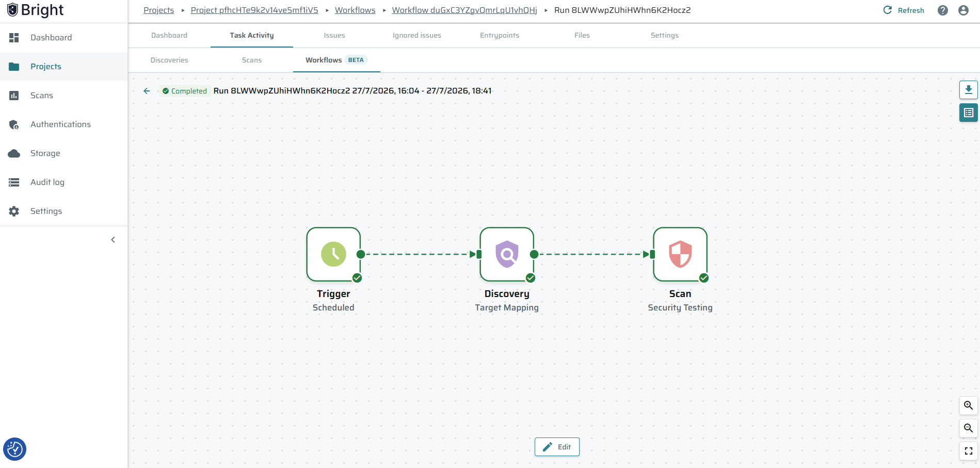Open Settings in the left sidebar
The image size is (980, 468).
pos(63,211)
